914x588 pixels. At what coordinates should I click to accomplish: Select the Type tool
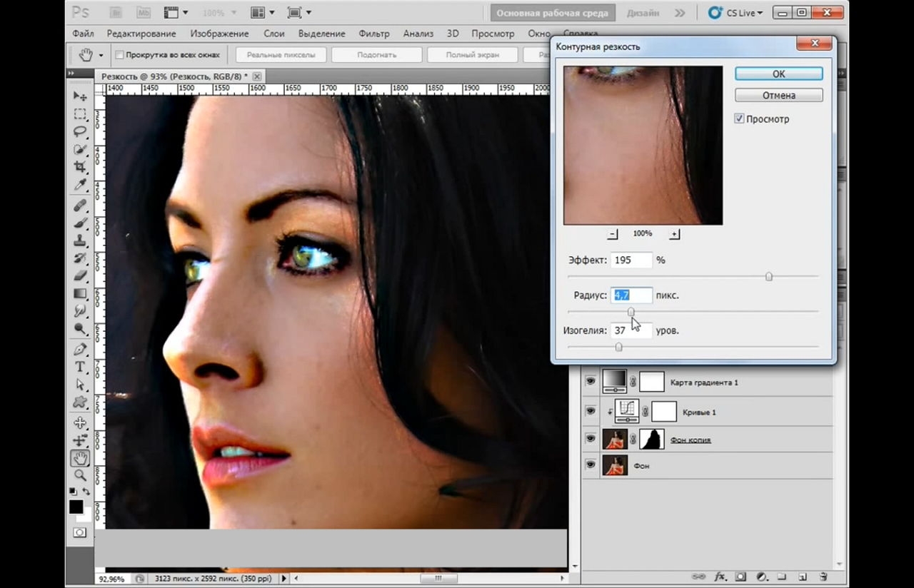point(80,367)
